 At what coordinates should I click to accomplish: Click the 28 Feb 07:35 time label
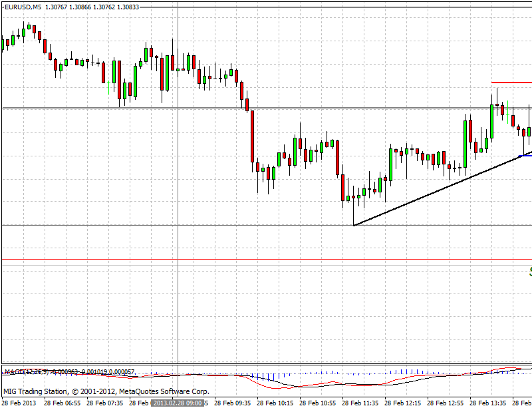click(x=106, y=403)
